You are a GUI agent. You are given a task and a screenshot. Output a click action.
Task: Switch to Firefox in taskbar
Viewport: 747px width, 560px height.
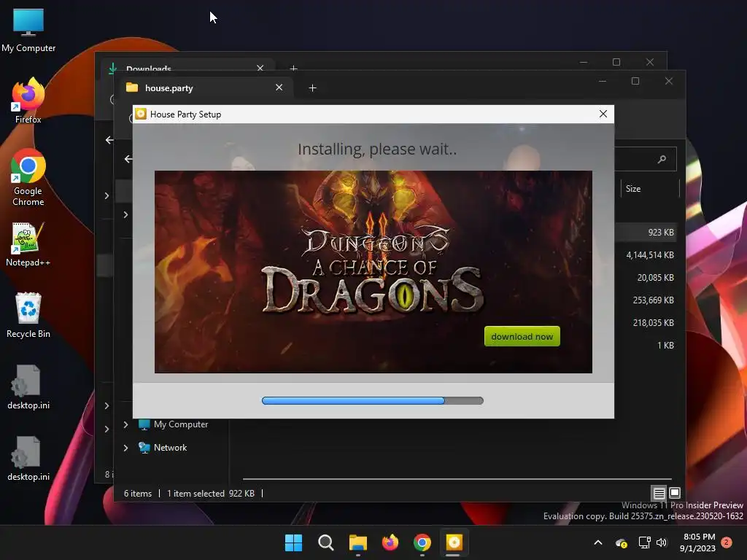[x=390, y=542]
